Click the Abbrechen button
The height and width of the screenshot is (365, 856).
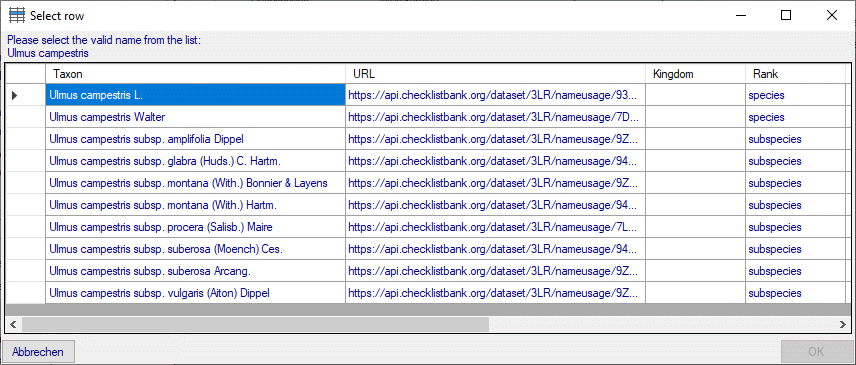[x=38, y=352]
